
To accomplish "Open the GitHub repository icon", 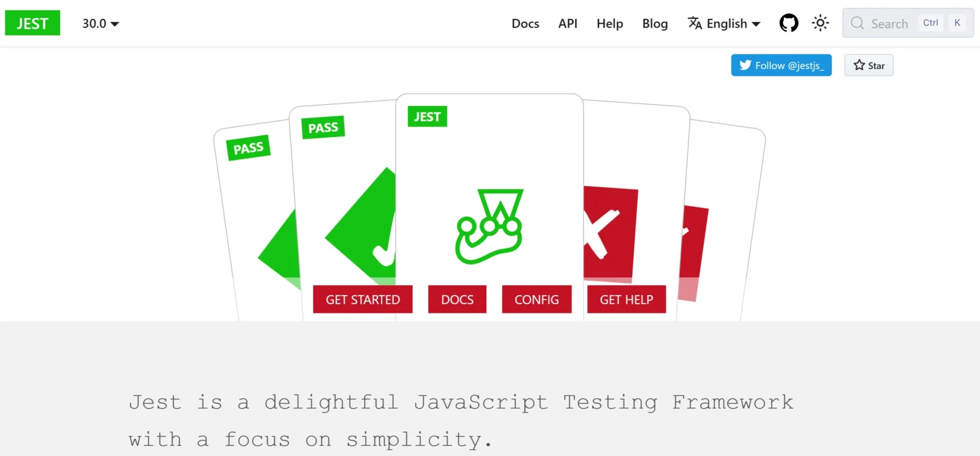I will tap(788, 23).
